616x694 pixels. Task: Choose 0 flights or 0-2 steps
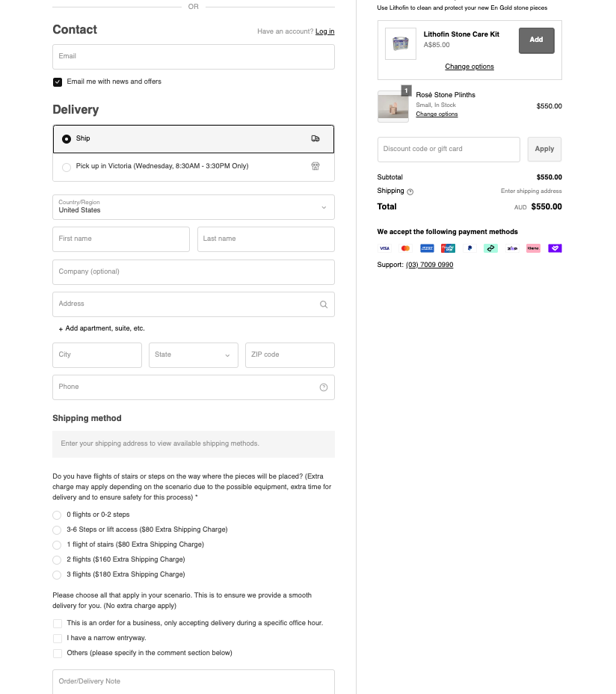(57, 515)
